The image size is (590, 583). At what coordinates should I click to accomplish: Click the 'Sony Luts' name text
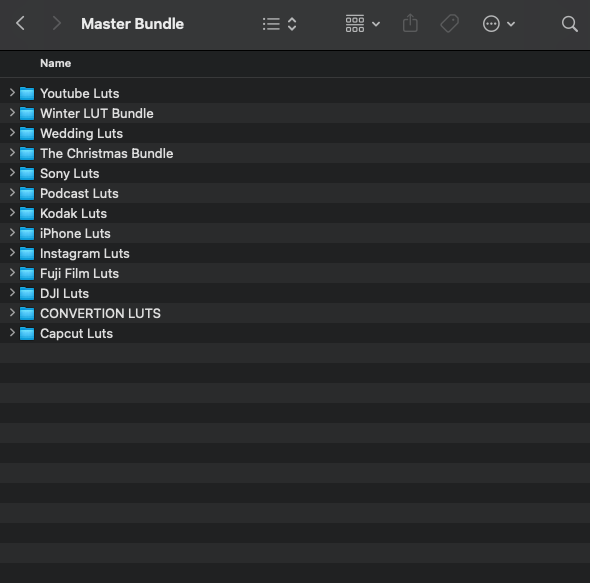tap(70, 174)
